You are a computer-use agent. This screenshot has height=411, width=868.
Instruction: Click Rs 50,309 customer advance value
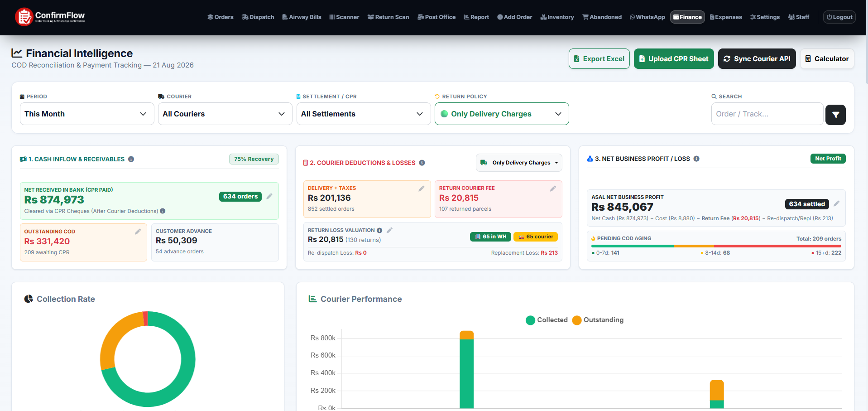177,241
